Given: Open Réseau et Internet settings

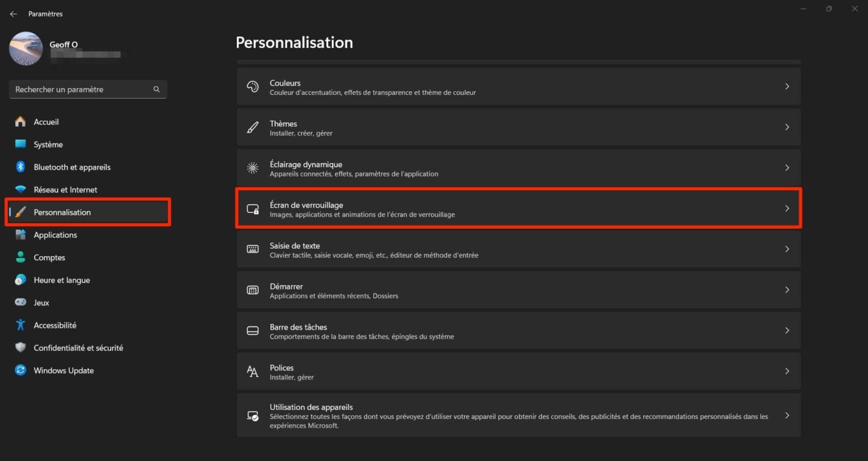Looking at the screenshot, I should tap(66, 189).
